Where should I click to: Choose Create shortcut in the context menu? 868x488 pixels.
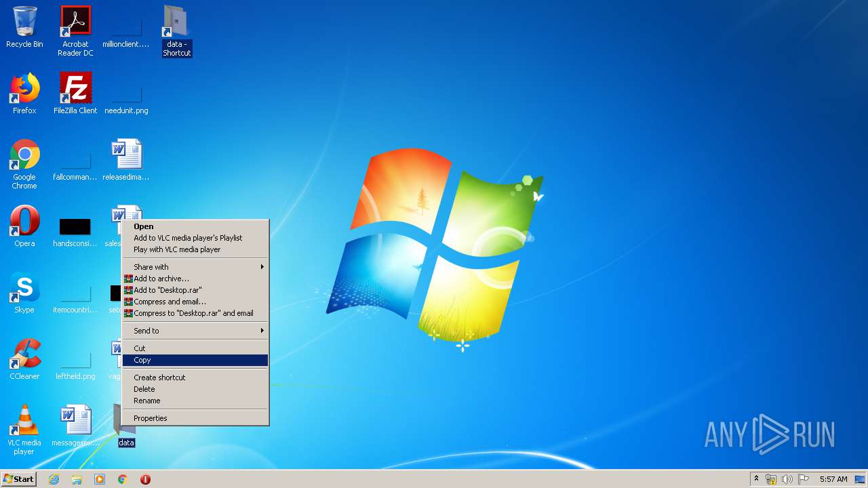[x=195, y=378]
